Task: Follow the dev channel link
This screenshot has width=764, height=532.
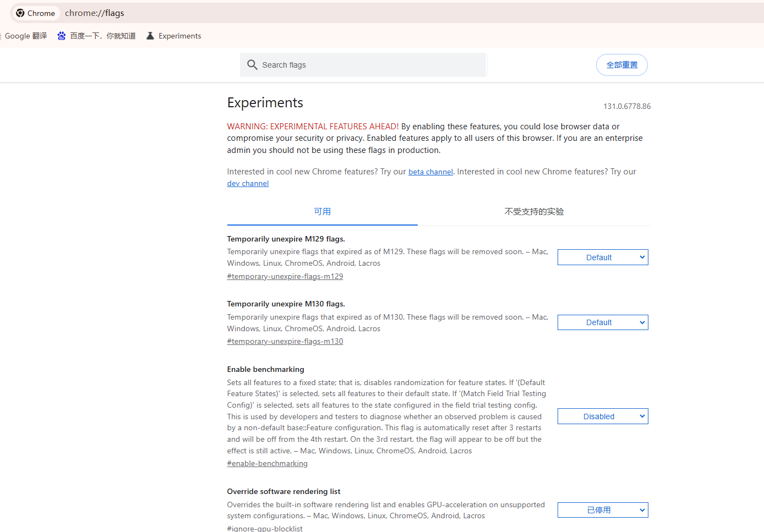Action: tap(248, 184)
